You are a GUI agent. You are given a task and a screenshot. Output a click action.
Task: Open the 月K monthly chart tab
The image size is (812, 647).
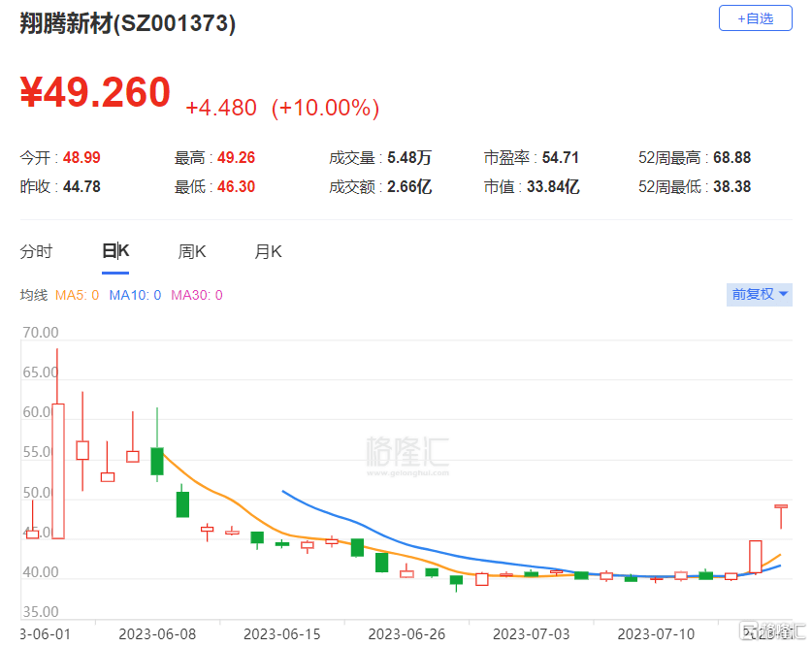point(268,251)
